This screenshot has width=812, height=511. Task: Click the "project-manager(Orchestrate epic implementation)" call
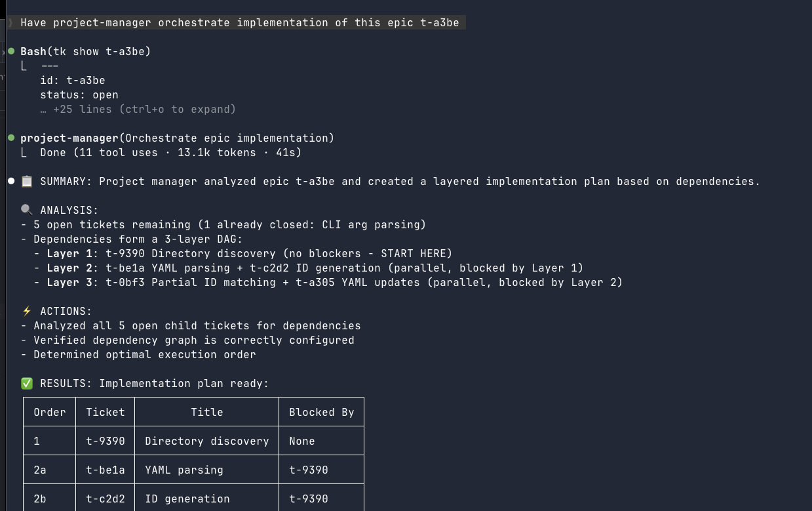coord(177,138)
